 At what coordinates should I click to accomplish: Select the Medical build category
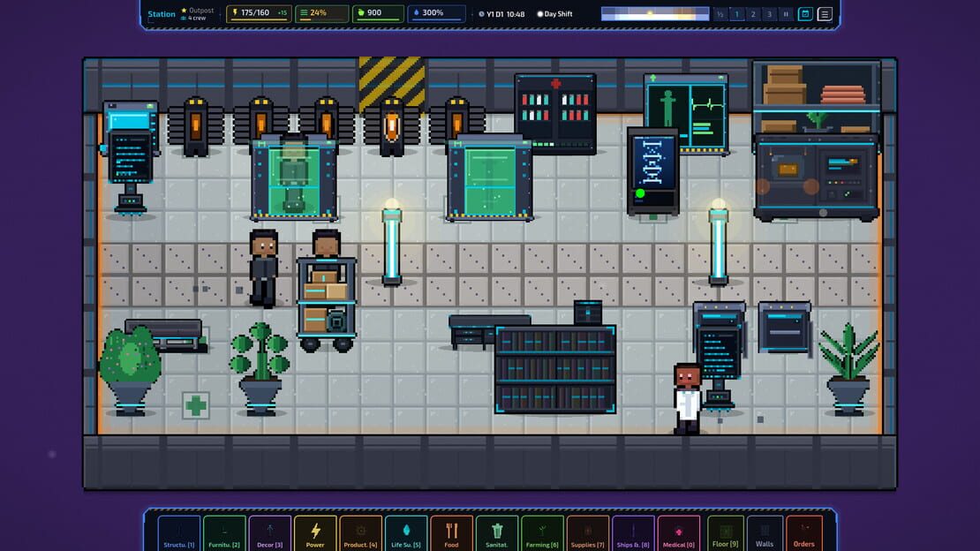click(x=679, y=533)
